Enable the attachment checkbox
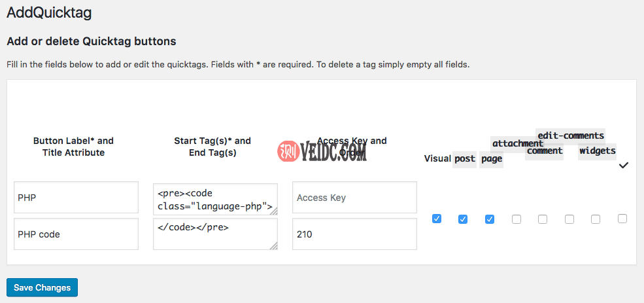644x303 pixels. click(x=517, y=219)
